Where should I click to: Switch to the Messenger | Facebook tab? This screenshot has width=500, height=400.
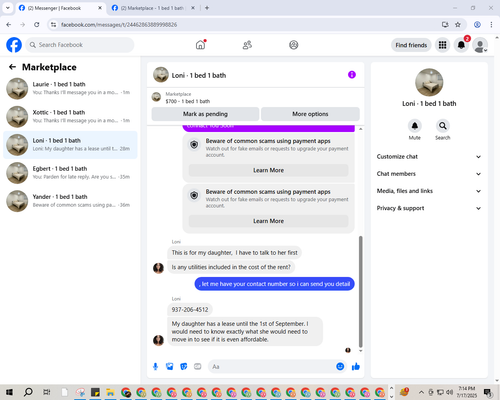pyautogui.click(x=60, y=8)
